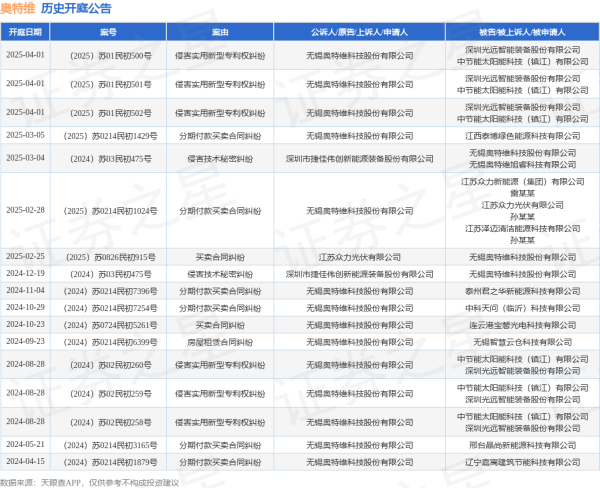
Task: Click 侵害技术秘密纠纷 in the 2024-12-19 row
Action: (x=220, y=274)
